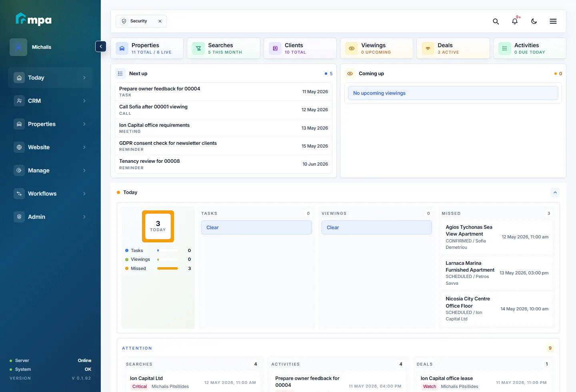576x392 pixels.
Task: Open Manage in the sidebar
Action: pos(50,170)
